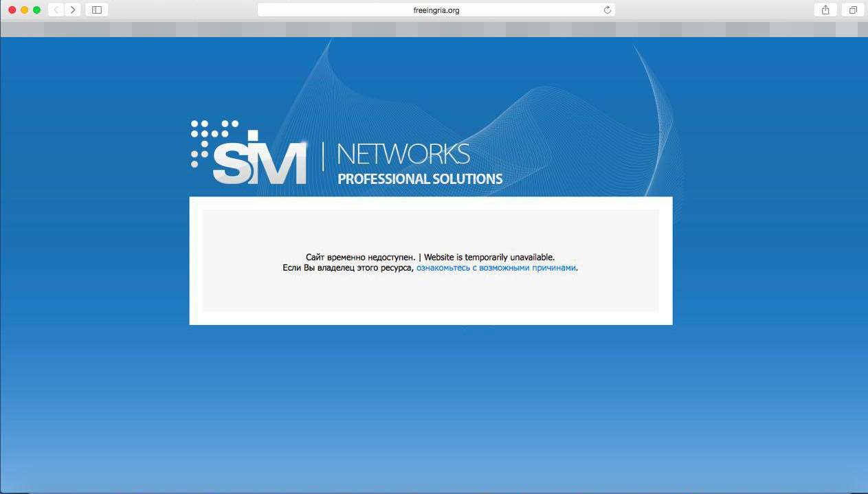Go back to the previous page
Image resolution: width=868 pixels, height=494 pixels.
tap(56, 10)
